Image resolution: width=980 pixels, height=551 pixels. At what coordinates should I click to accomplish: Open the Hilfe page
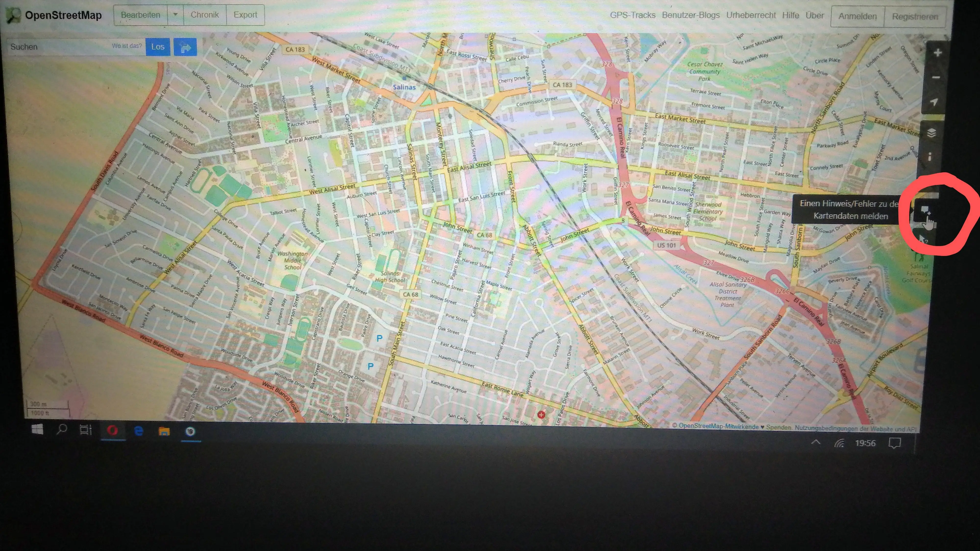[791, 16]
